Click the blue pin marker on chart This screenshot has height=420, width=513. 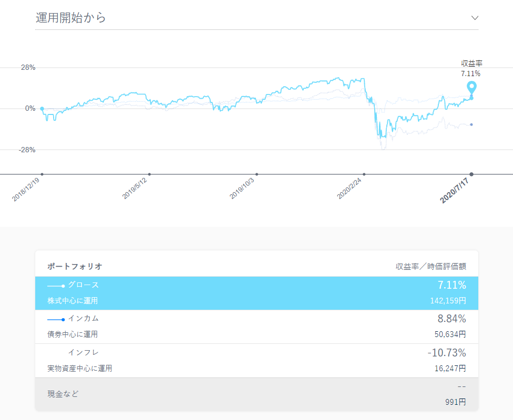[471, 88]
